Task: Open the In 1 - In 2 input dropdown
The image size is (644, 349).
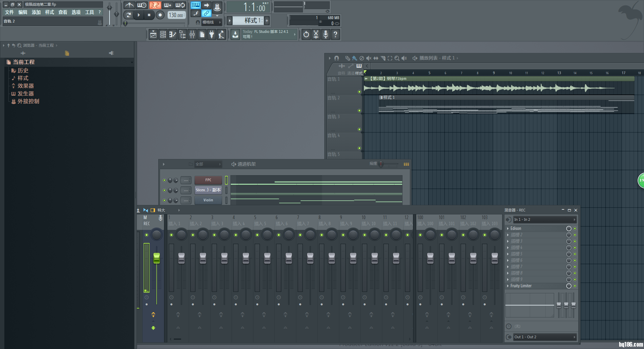Action: (545, 219)
